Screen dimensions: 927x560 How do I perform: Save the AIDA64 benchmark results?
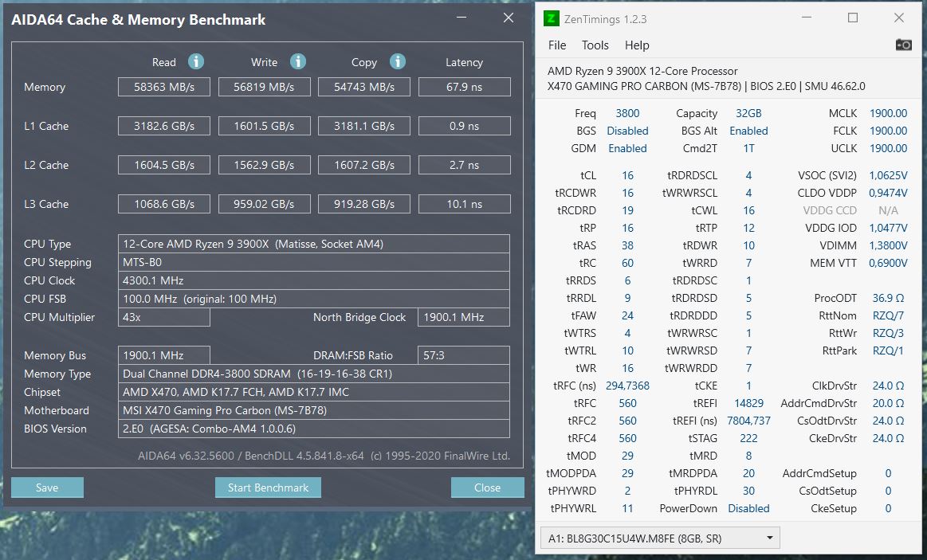coord(47,488)
